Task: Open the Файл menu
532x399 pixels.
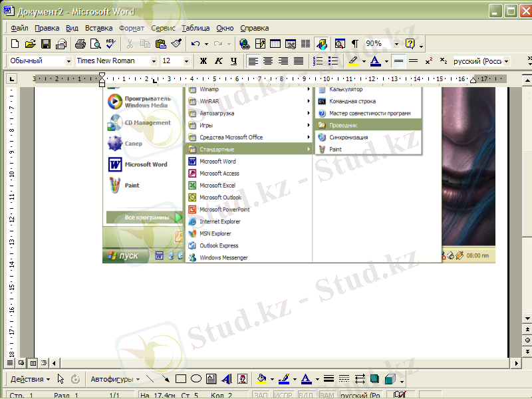Action: click(x=19, y=28)
